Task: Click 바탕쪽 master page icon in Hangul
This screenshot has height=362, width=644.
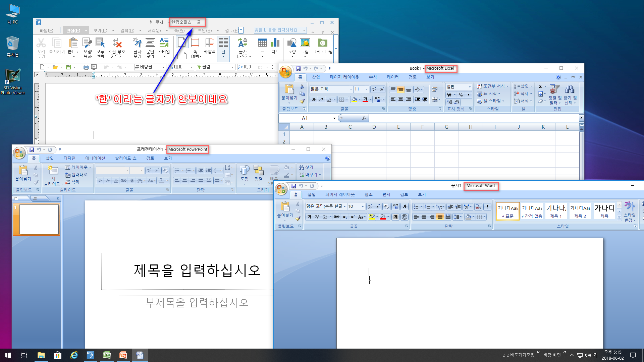Action: pos(209,46)
